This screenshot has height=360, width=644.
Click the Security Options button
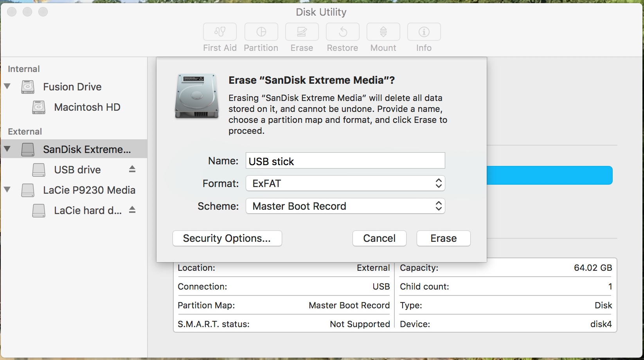pos(227,238)
